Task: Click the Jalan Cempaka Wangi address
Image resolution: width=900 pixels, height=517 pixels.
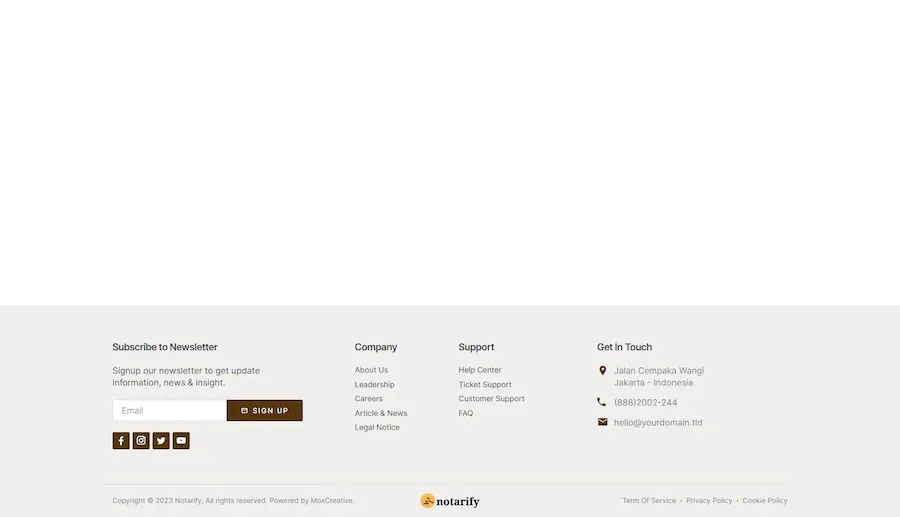Action: pos(659,376)
